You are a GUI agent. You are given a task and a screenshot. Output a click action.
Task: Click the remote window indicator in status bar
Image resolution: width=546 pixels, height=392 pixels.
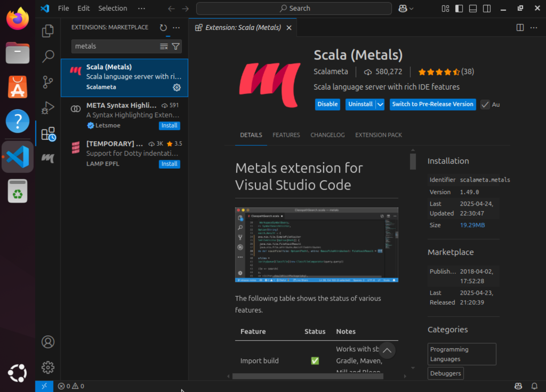pyautogui.click(x=44, y=386)
